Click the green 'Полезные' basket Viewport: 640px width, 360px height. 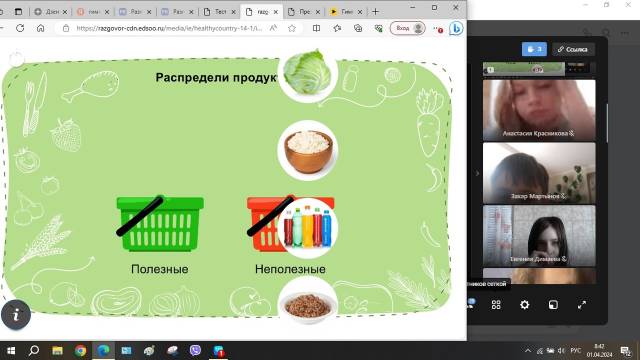[x=160, y=223]
